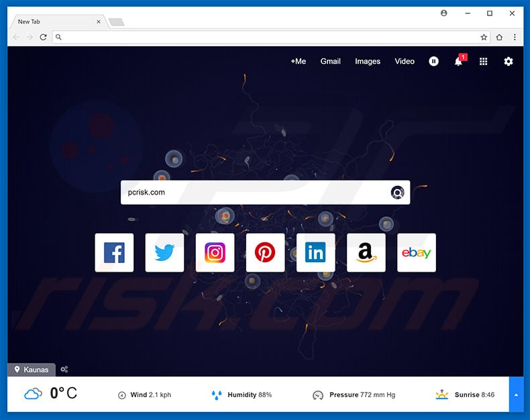Open the Pinterest shortcut tile
Screen dimensions: 530x420
pos(266,253)
